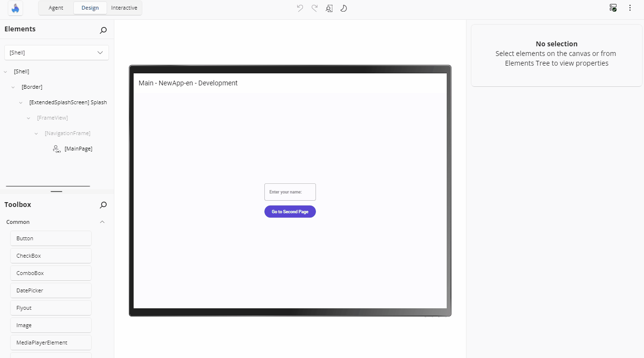Switch to the Agent tab
Screen dimensions: 644x358
tap(55, 8)
